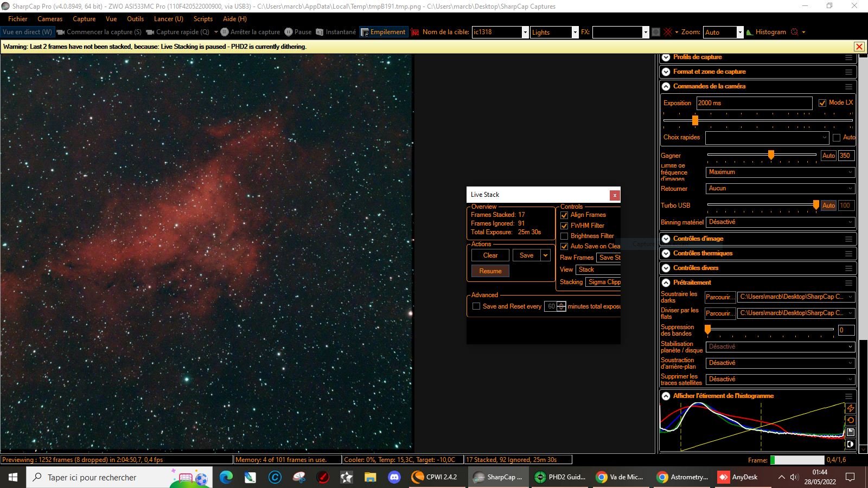Click Instantané snapshot toolbar button
The height and width of the screenshot is (488, 868).
point(336,32)
